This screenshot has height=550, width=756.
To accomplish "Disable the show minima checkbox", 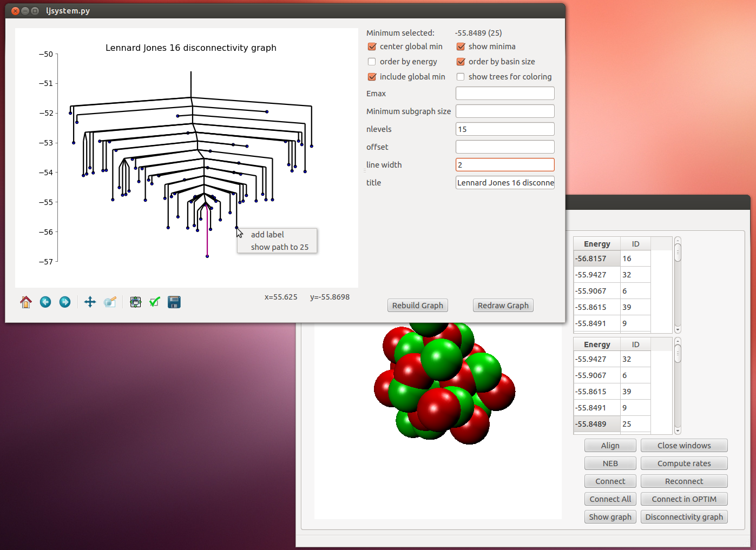I will [461, 47].
